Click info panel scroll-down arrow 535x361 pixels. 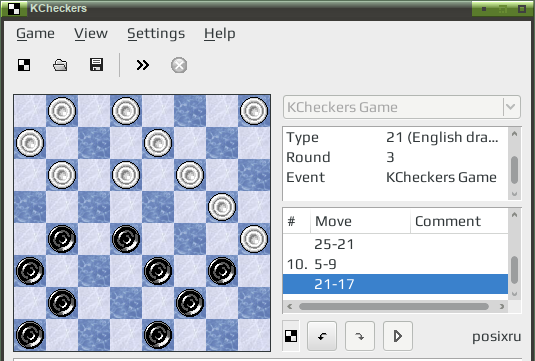(x=515, y=194)
